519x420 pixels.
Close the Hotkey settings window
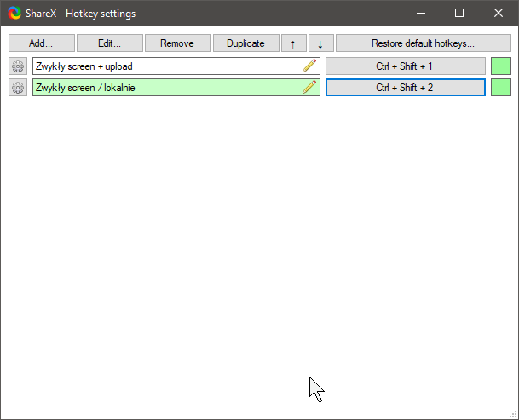499,14
